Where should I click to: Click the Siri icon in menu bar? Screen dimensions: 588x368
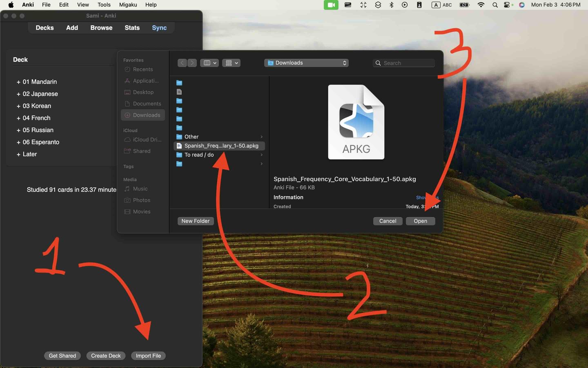click(x=522, y=5)
